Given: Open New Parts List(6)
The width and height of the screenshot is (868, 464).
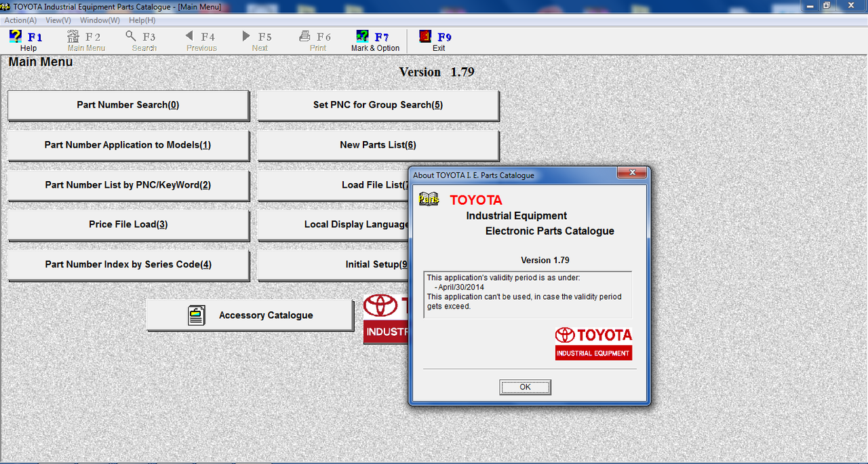Looking at the screenshot, I should click(x=378, y=145).
